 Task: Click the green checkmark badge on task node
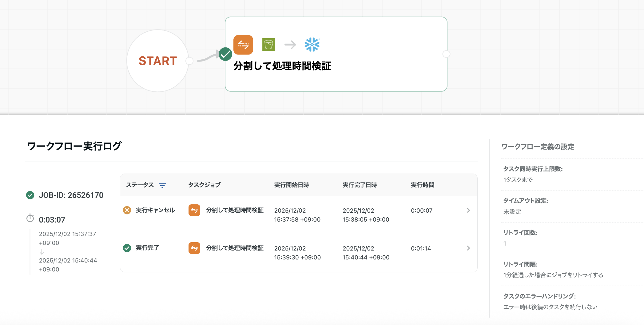(x=225, y=54)
